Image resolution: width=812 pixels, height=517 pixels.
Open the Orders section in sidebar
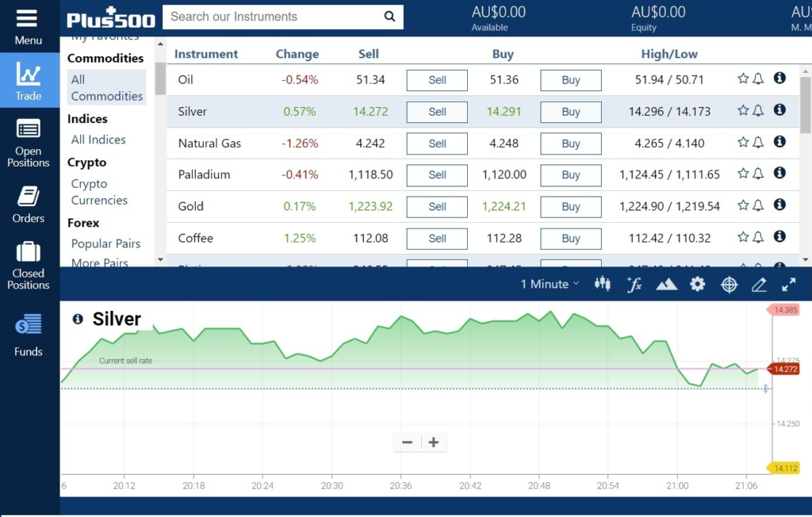click(29, 204)
